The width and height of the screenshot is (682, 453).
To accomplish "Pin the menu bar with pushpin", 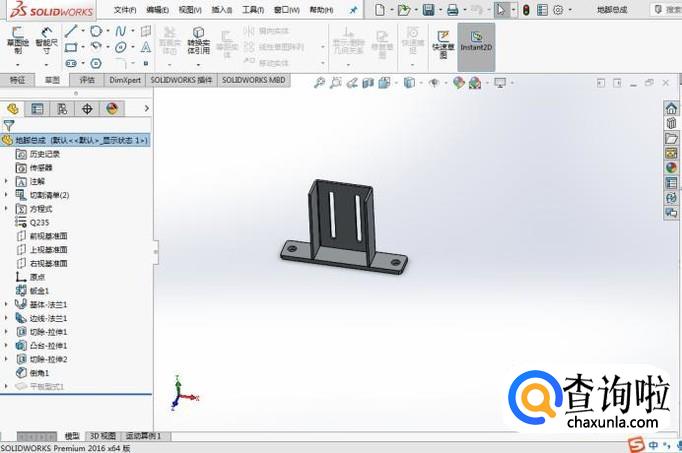I will point(352,9).
